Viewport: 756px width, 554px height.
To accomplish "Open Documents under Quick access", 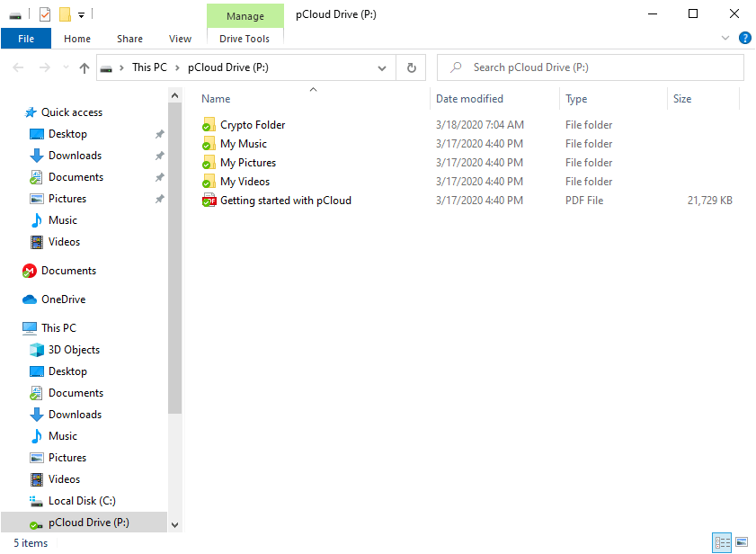I will click(76, 177).
